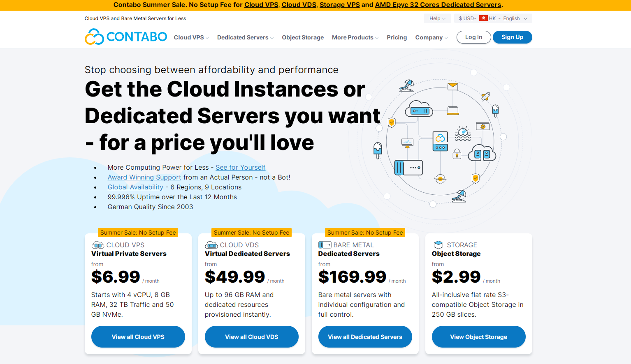Click the Summer Sale badge on Bare Metal card
Image resolution: width=631 pixels, height=364 pixels.
coord(365,233)
